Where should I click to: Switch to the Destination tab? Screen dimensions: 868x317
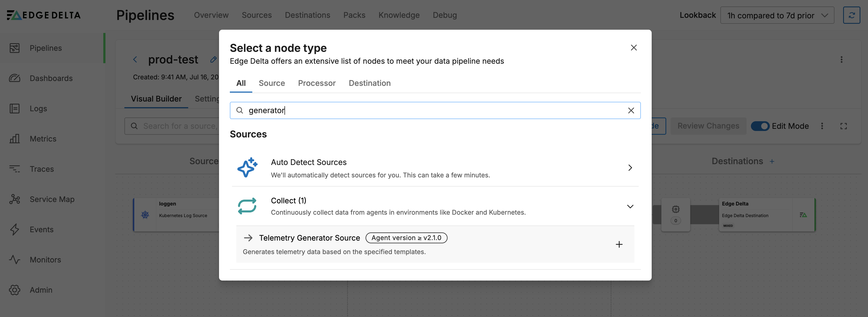click(369, 83)
